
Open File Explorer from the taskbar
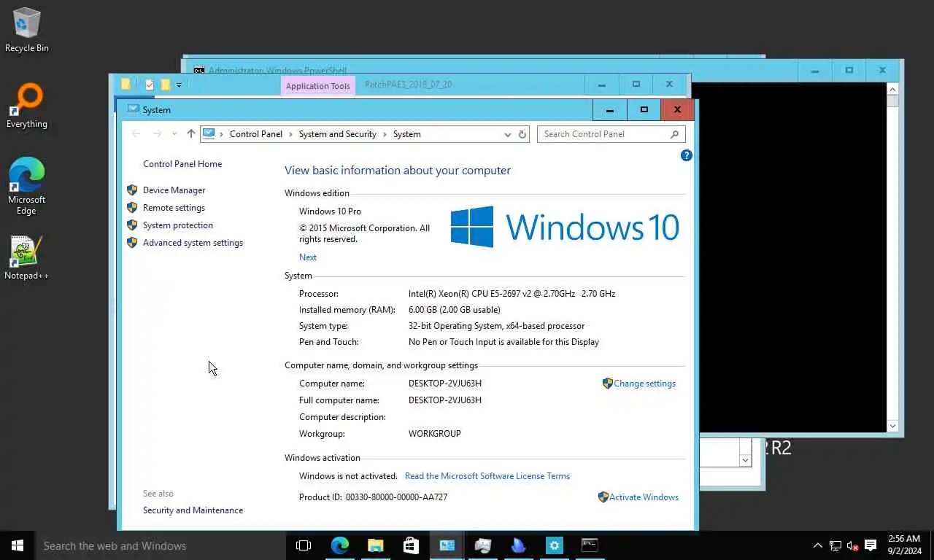[x=376, y=545]
